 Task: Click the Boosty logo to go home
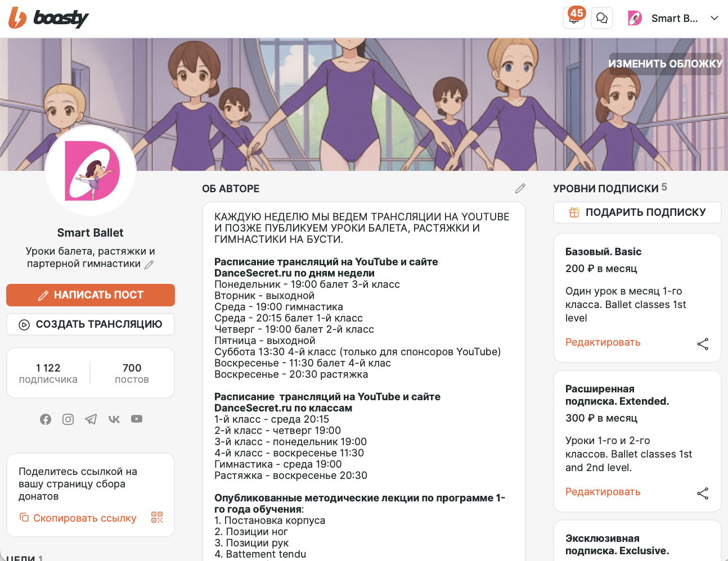pos(48,18)
